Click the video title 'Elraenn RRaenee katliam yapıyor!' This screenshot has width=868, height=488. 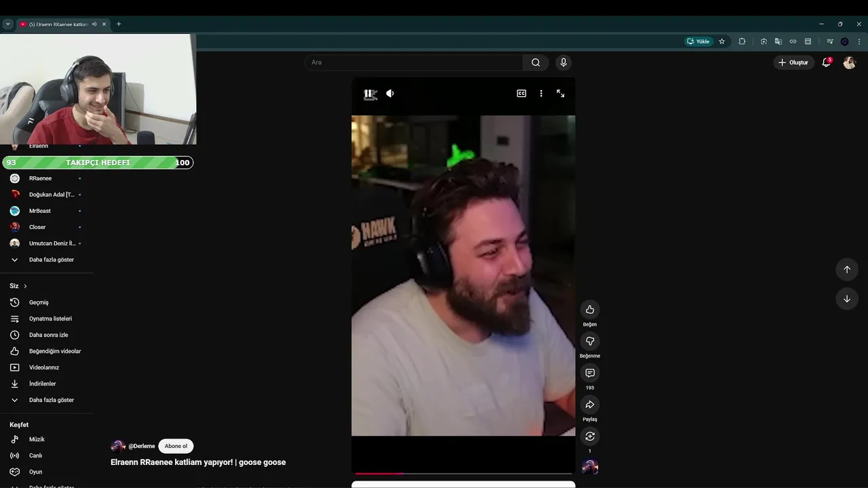[172, 462]
